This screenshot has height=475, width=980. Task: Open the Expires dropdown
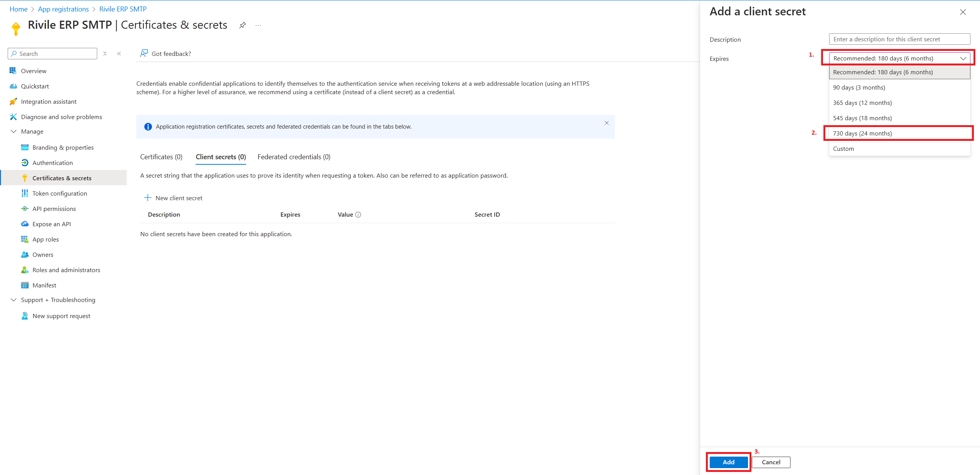click(899, 58)
